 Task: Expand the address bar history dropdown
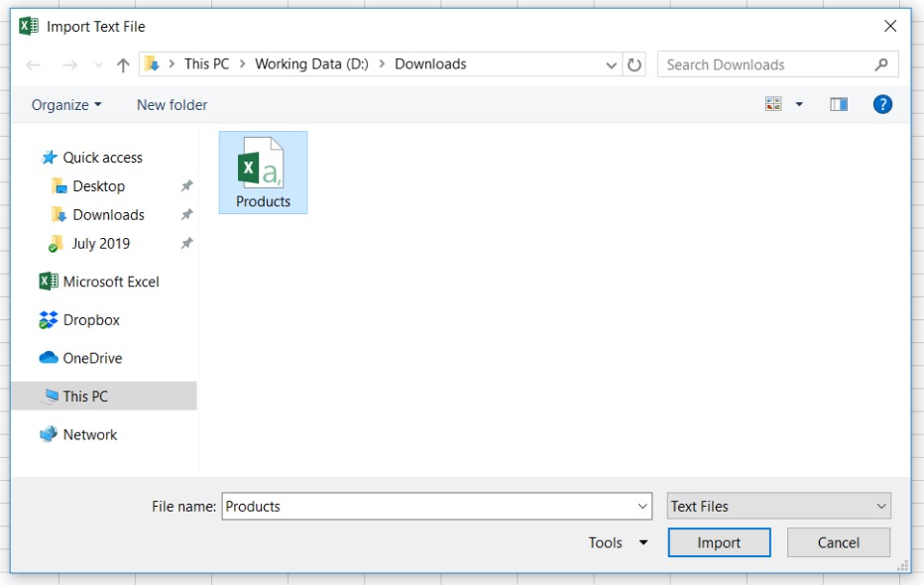(x=612, y=64)
